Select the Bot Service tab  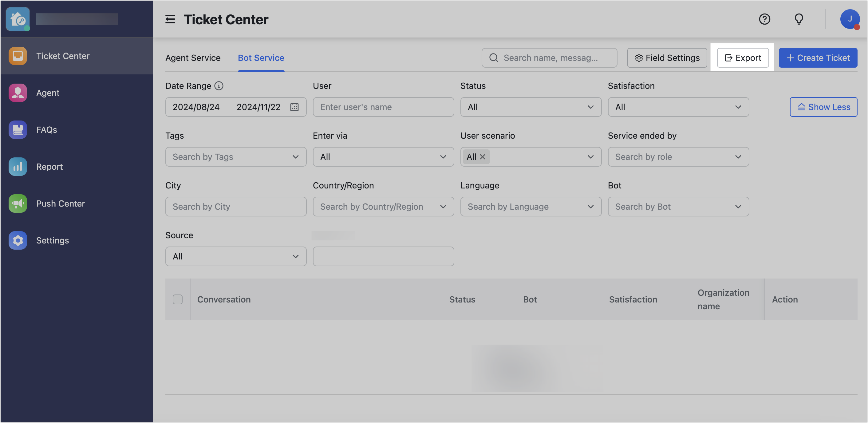point(261,57)
